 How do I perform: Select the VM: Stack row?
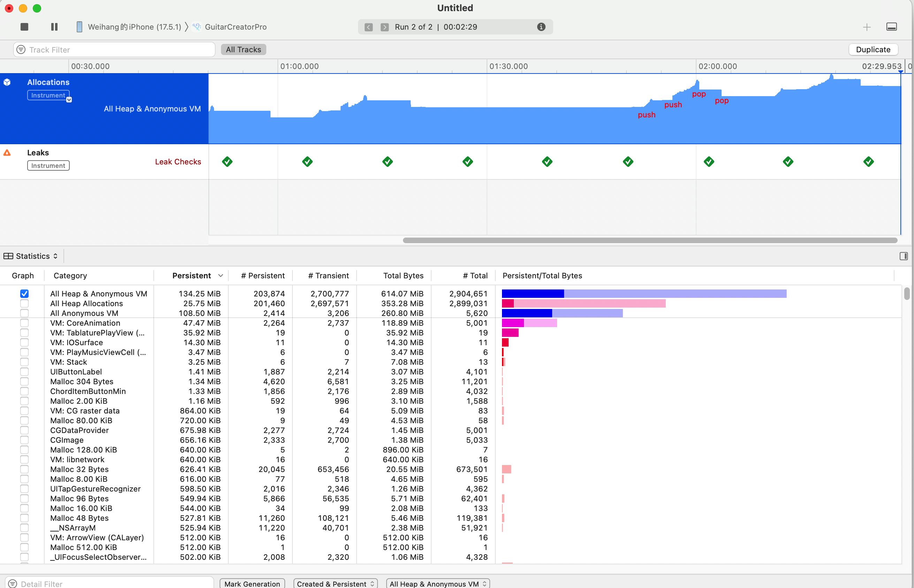pyautogui.click(x=451, y=362)
